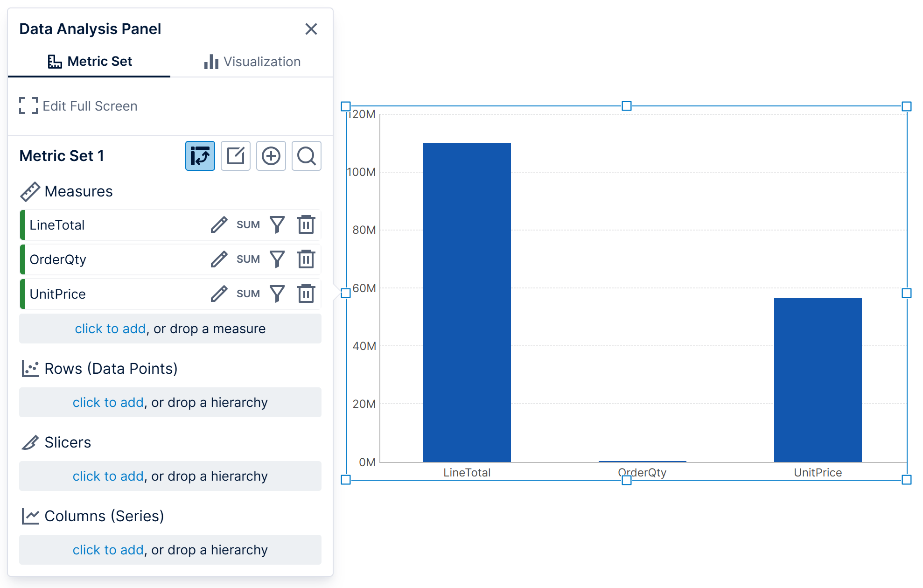Open filter for OrderQty measure
This screenshot has width=923, height=588.
tap(277, 259)
